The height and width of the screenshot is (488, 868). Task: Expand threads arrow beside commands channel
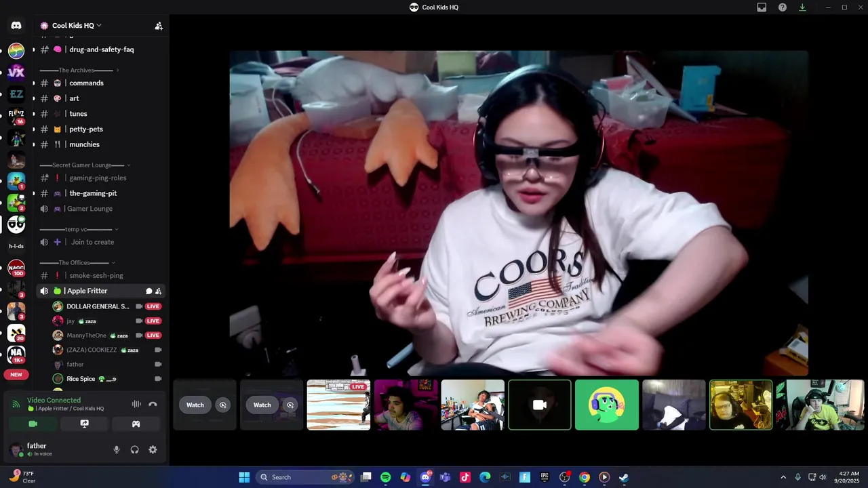point(34,83)
